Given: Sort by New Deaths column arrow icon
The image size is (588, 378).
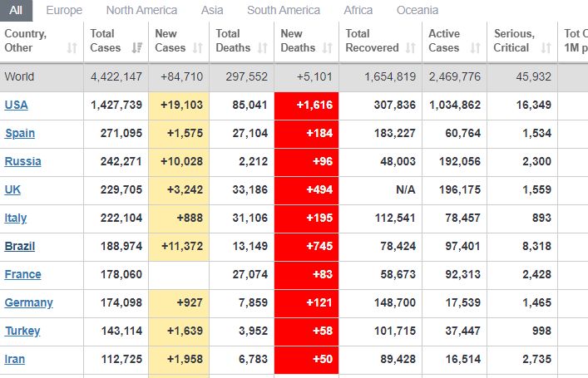Looking at the screenshot, I should pyautogui.click(x=329, y=48).
